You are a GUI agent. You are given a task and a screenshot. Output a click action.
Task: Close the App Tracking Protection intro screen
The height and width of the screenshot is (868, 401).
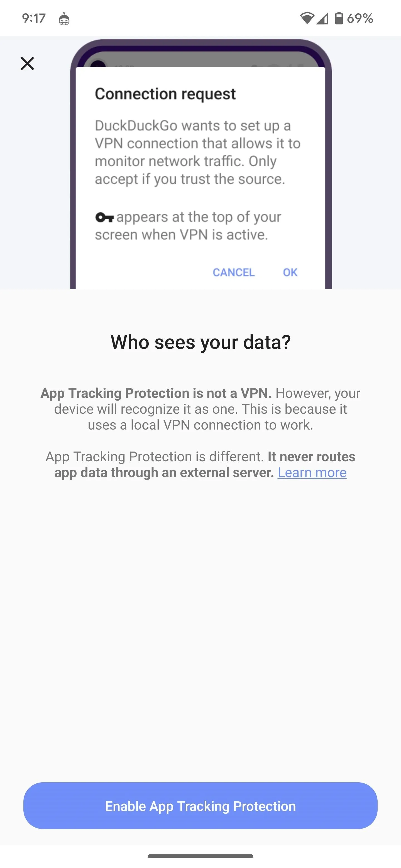click(27, 63)
